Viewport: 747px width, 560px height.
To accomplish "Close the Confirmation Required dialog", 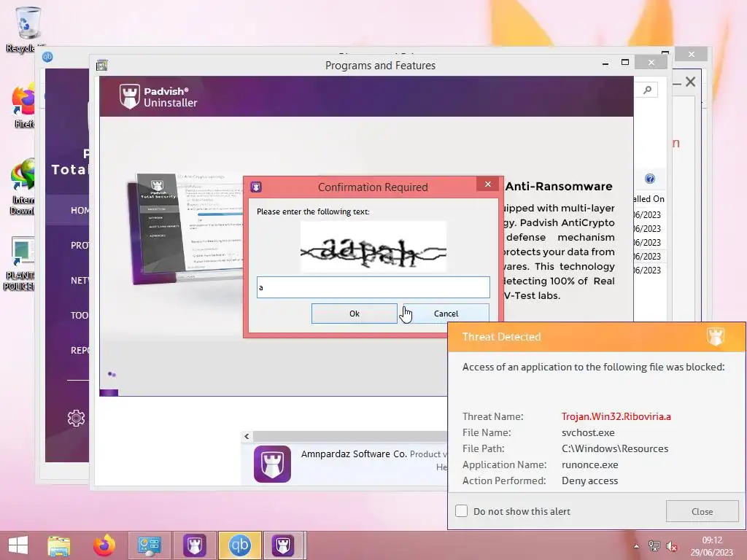I will pyautogui.click(x=488, y=184).
